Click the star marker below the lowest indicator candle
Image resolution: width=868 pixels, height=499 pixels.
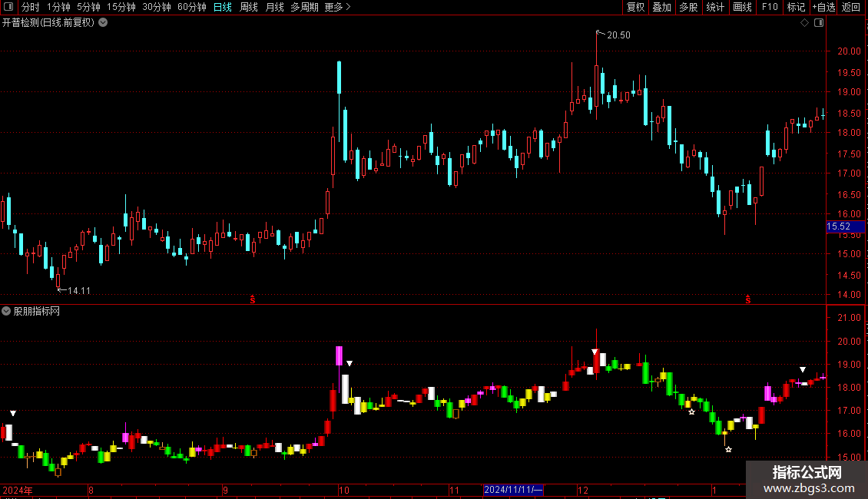(x=728, y=449)
